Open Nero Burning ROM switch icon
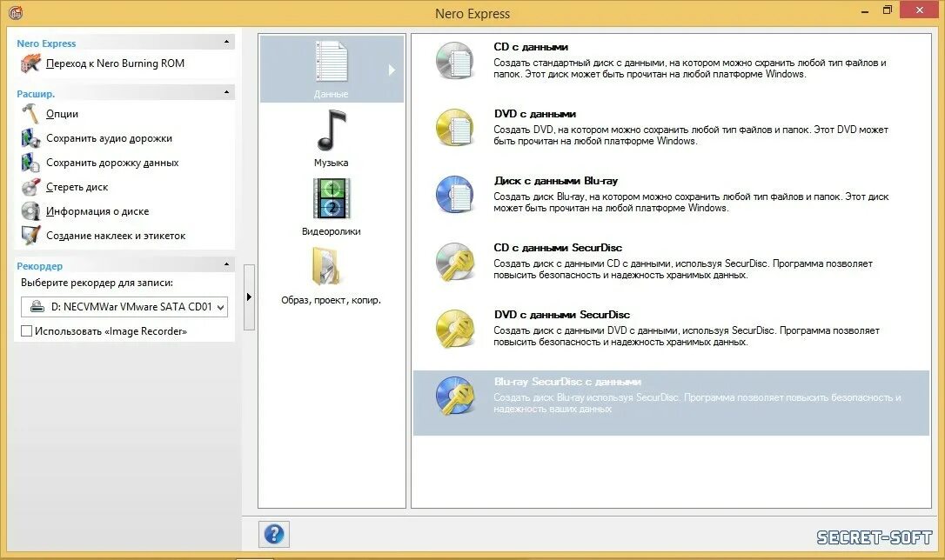Screen dimensions: 945x560 tap(30, 63)
